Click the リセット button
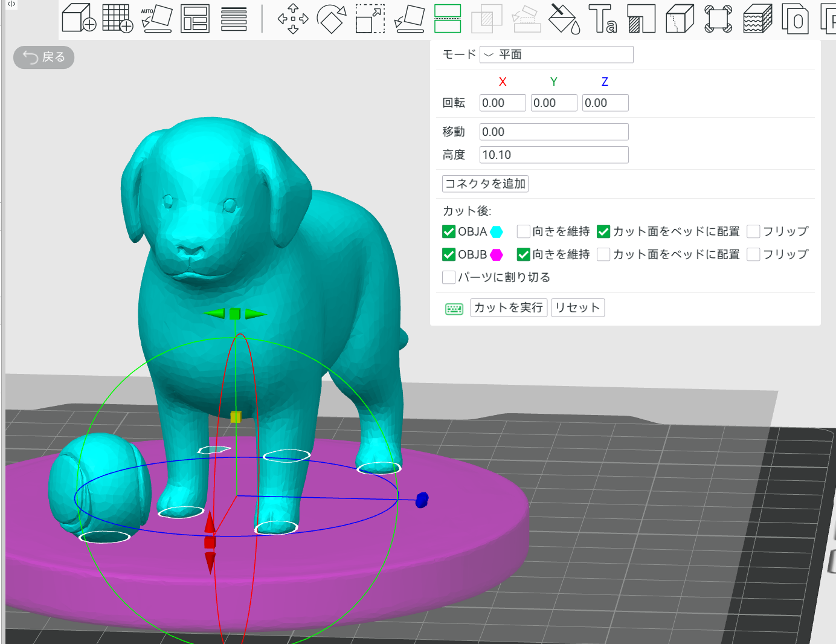 [577, 308]
